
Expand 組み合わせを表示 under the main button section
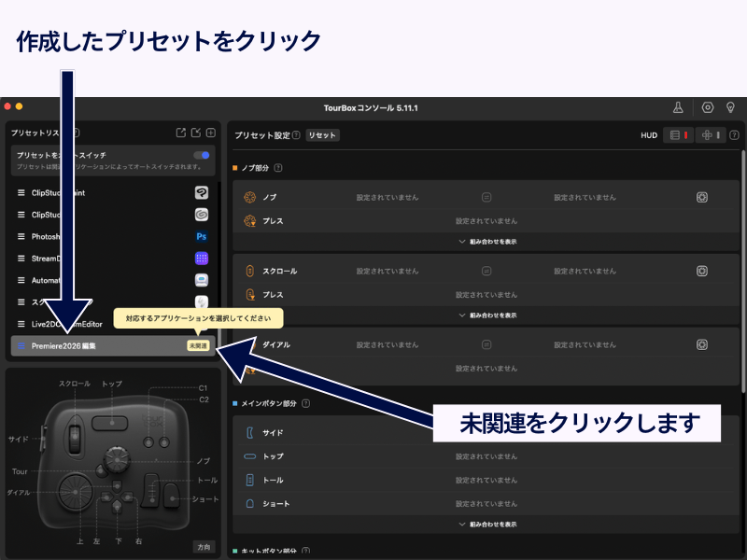[x=486, y=524]
